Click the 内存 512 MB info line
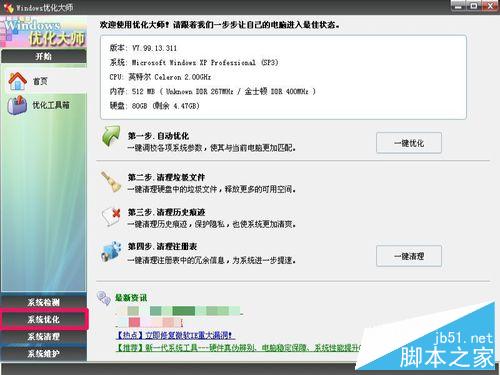The height and width of the screenshot is (375, 500). click(x=213, y=91)
